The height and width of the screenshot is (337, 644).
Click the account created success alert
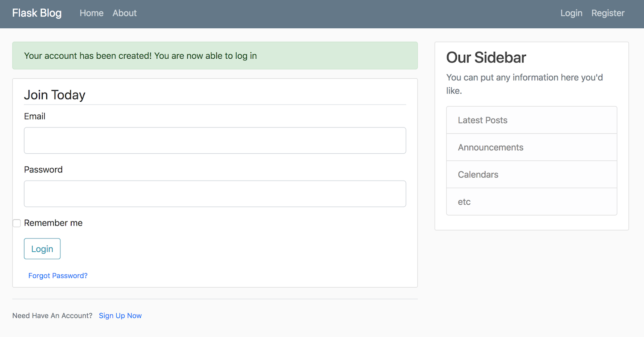coord(215,56)
